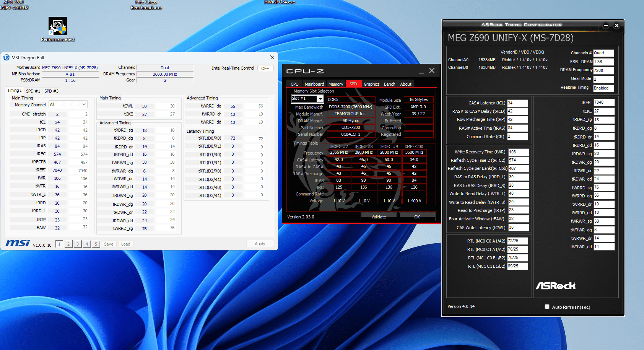The width and height of the screenshot is (644, 350).
Task: Click the Max Bandwidth DDR5-7200 value
Action: click(x=350, y=107)
